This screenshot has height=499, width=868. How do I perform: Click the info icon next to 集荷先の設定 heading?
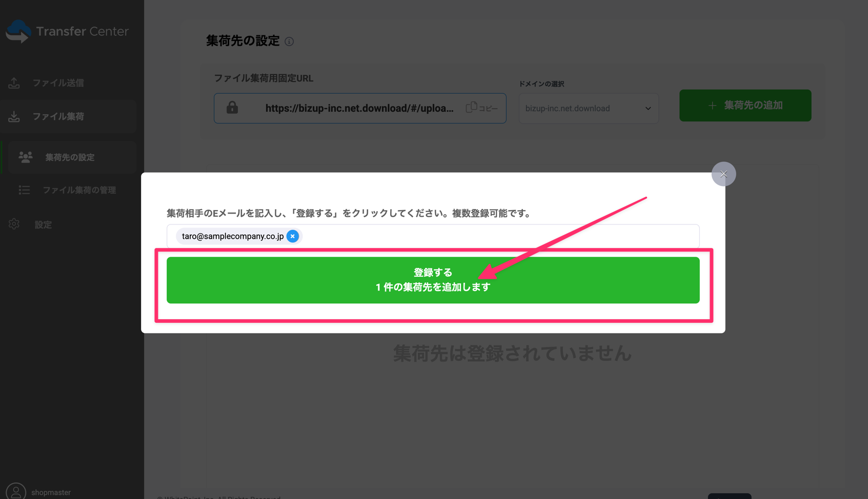[289, 41]
